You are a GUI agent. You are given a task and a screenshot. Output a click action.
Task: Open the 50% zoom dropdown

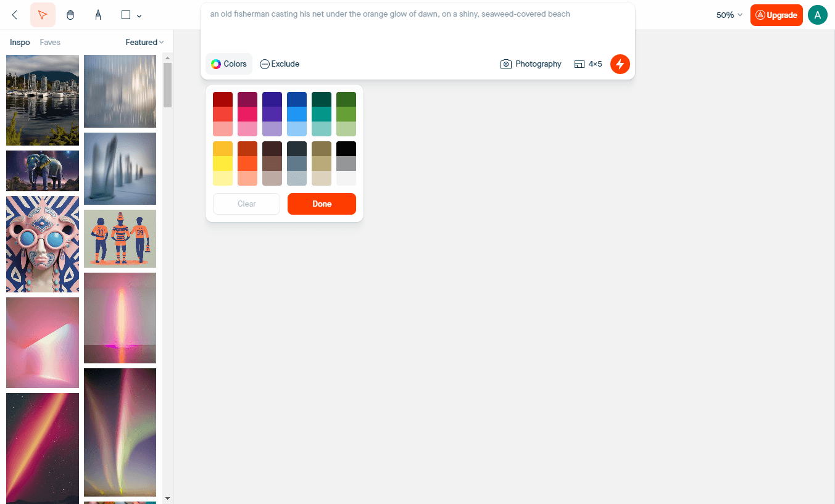(728, 14)
